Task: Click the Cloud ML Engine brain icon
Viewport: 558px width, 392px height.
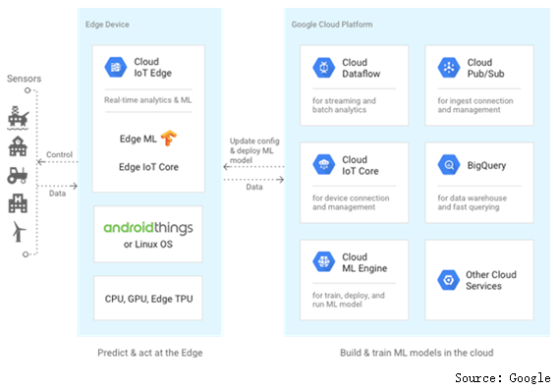Action: tap(323, 261)
